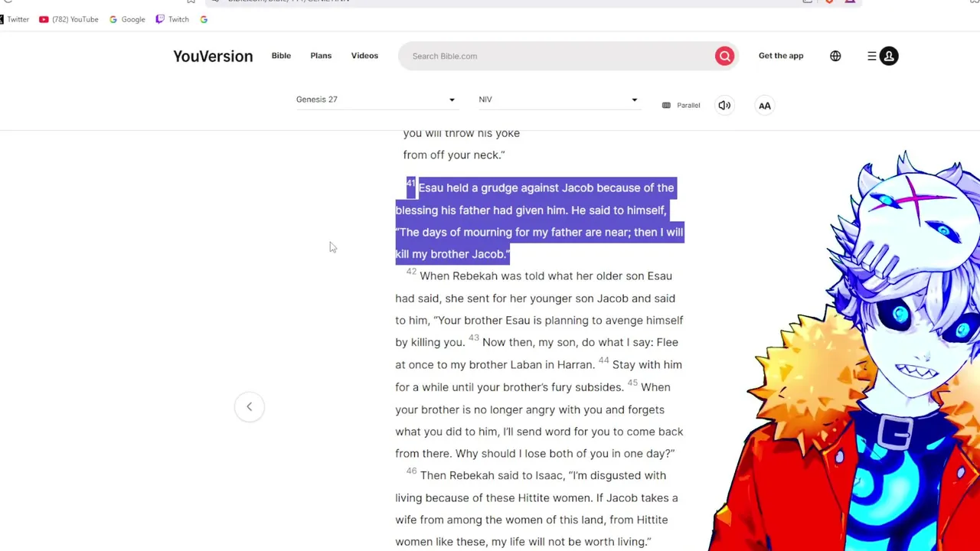The height and width of the screenshot is (551, 980).
Task: Open the Twitter bookmark
Action: (14, 19)
